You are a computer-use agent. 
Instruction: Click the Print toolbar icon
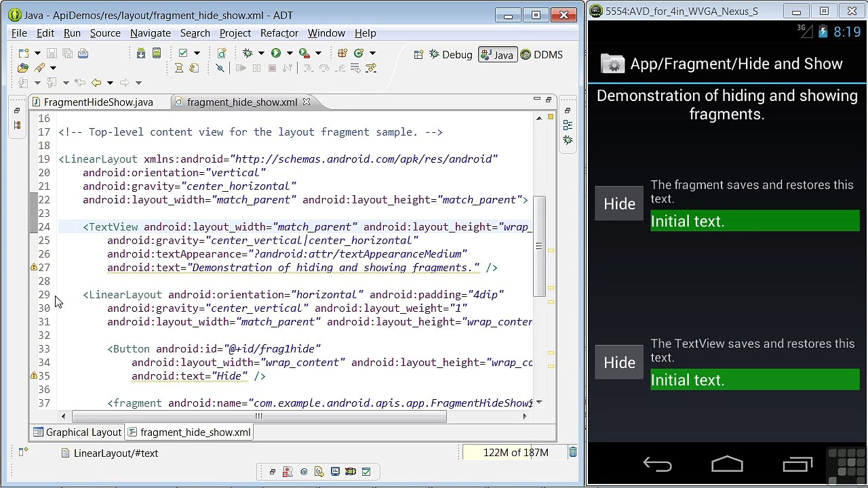coord(83,54)
